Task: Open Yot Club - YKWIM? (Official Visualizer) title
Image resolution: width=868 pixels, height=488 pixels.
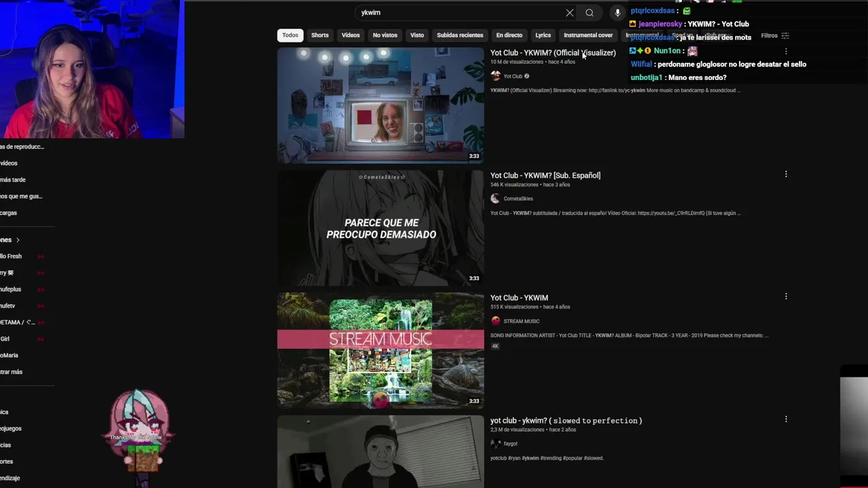Action: click(x=553, y=52)
